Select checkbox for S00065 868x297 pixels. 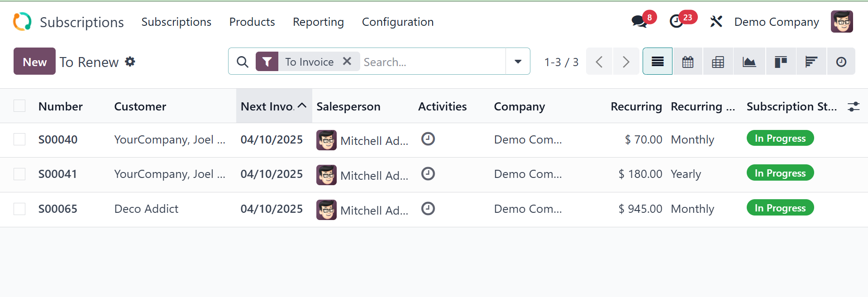coord(19,209)
